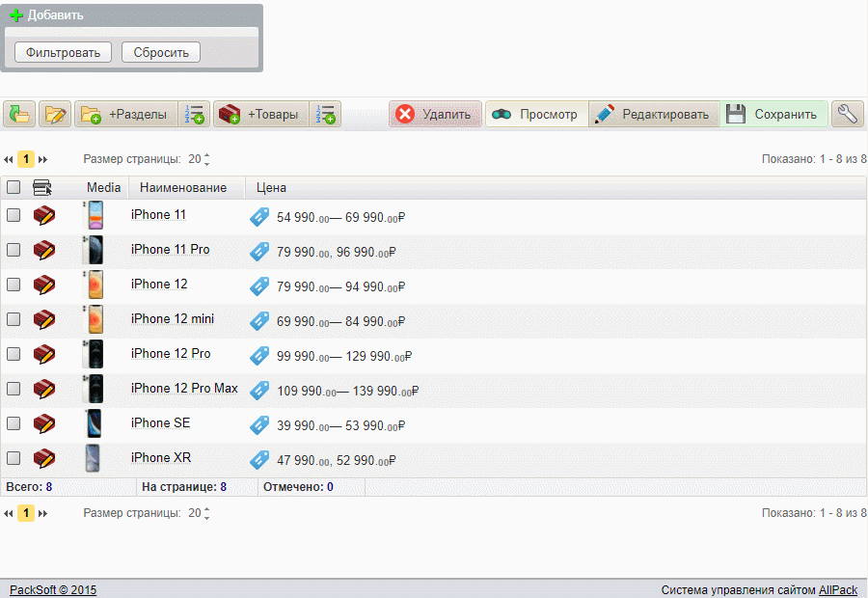The image size is (868, 598).
Task: Open the iPhone 12 Pro Max media thumbnail
Action: [94, 389]
